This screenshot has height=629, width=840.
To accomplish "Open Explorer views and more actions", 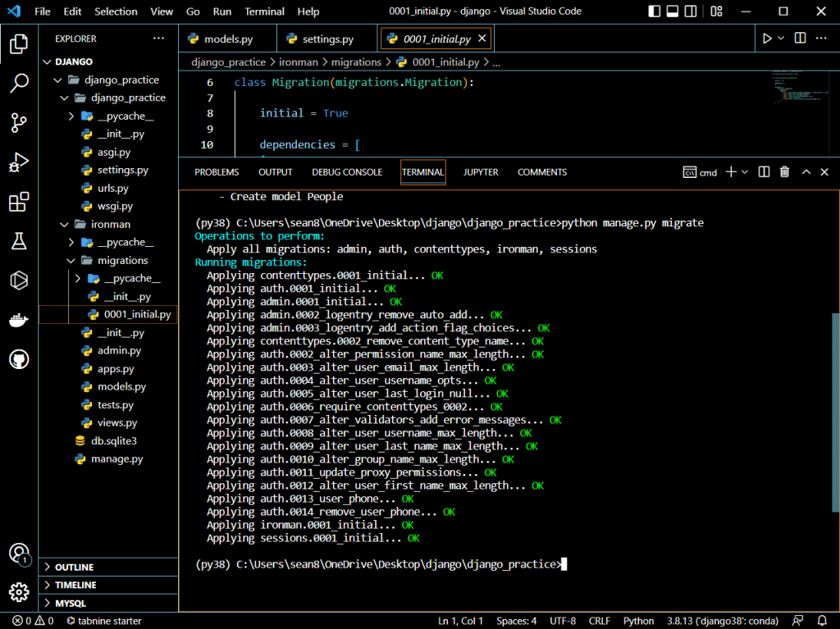I will pos(158,38).
